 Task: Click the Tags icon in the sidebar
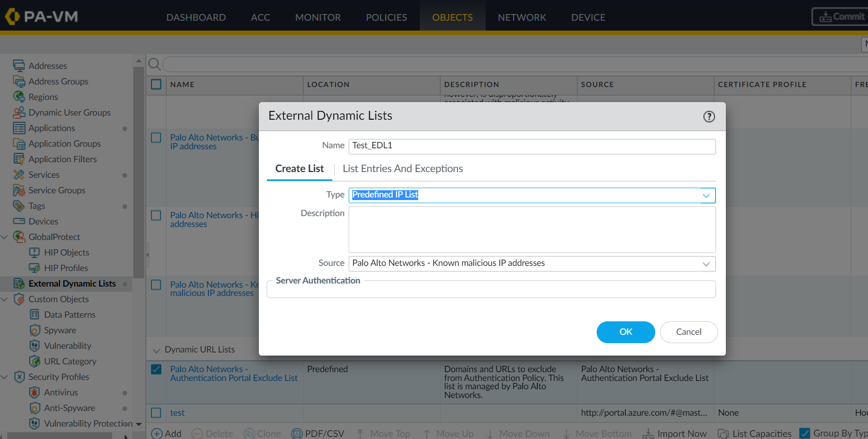point(19,206)
